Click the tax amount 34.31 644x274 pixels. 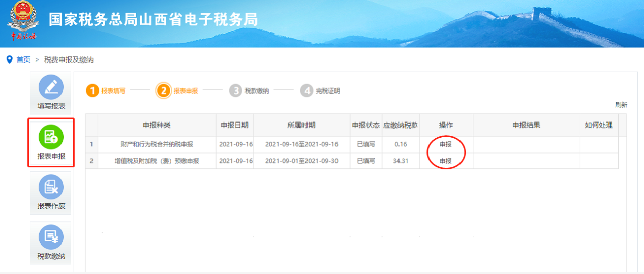point(401,161)
